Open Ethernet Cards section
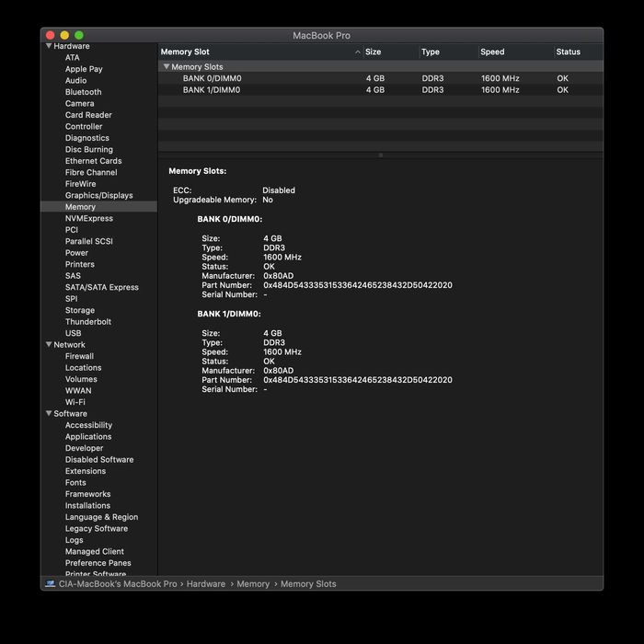 coord(93,161)
